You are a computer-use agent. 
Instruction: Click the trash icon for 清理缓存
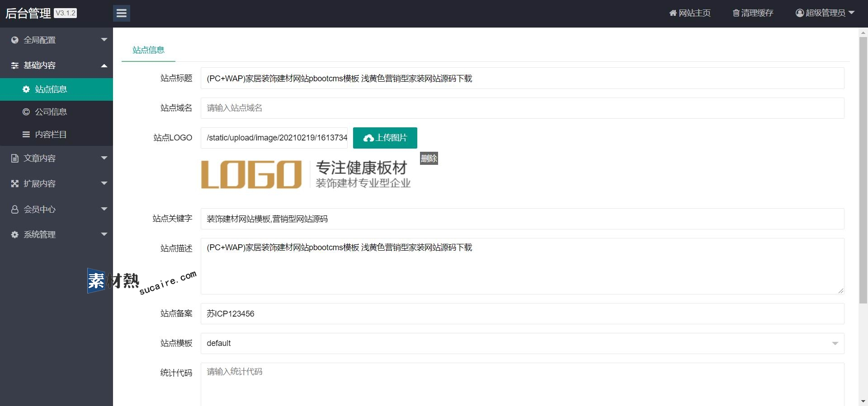(736, 13)
